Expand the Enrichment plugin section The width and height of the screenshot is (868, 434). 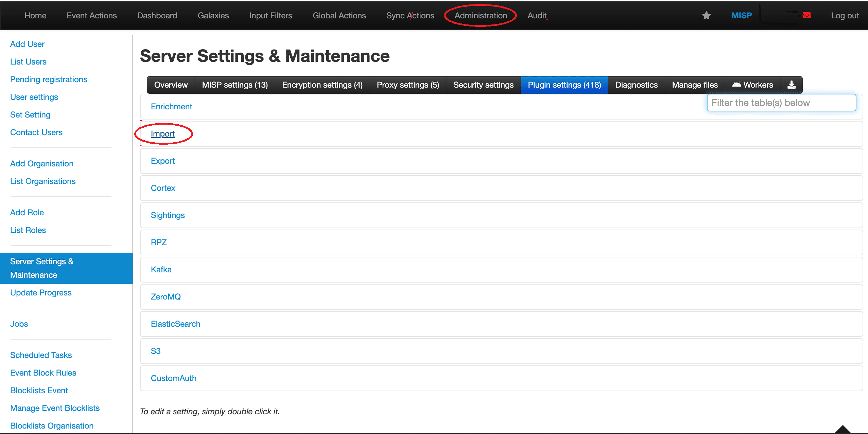tap(171, 106)
